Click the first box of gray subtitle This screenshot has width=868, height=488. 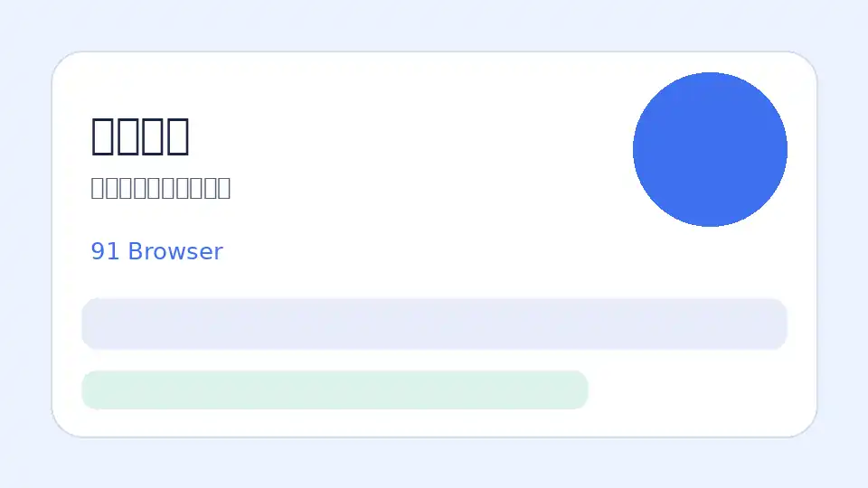point(98,188)
